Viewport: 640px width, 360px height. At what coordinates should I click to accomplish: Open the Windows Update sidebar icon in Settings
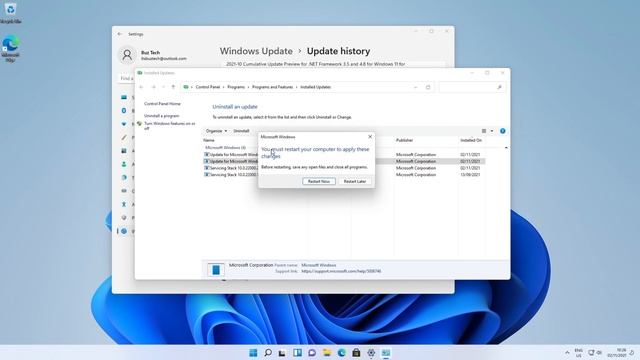(124, 231)
